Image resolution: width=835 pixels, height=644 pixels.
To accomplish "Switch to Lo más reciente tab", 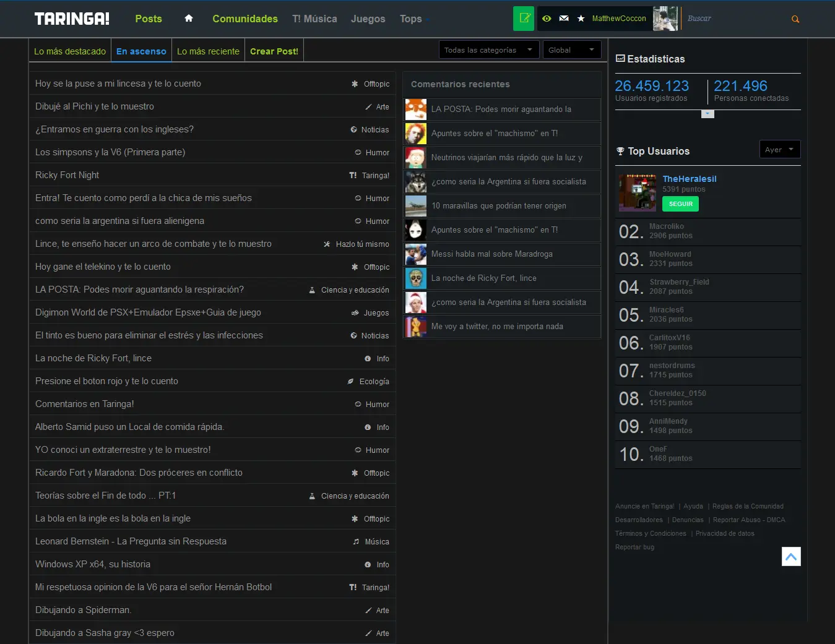I will (208, 51).
